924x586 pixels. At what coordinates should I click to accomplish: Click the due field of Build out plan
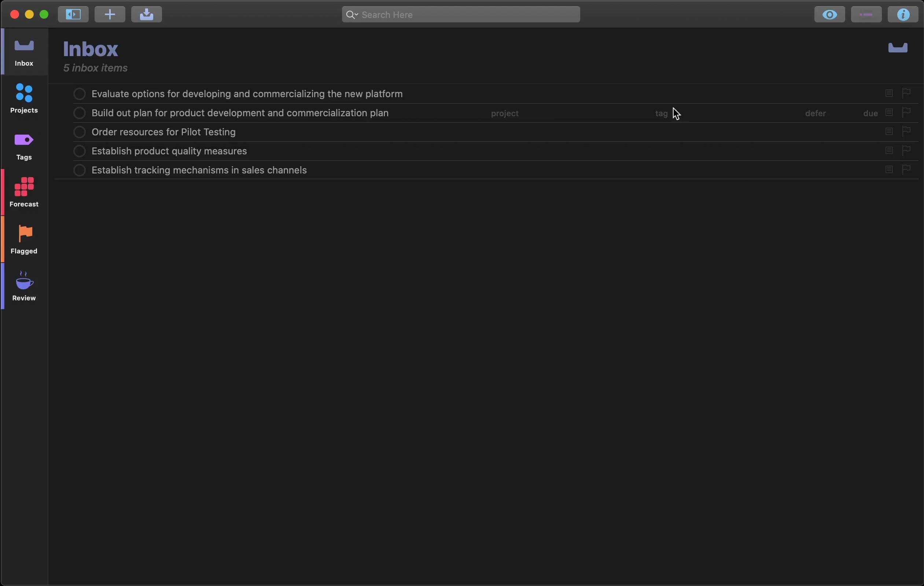(870, 114)
